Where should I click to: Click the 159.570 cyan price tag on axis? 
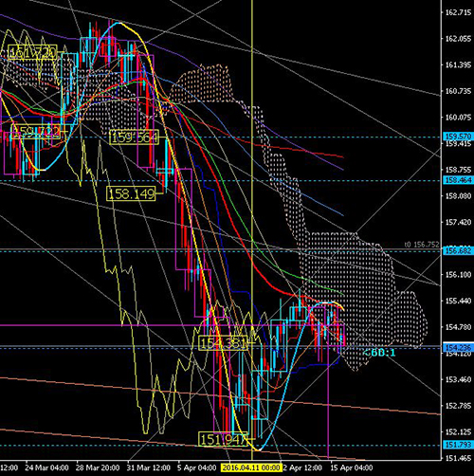pos(458,137)
